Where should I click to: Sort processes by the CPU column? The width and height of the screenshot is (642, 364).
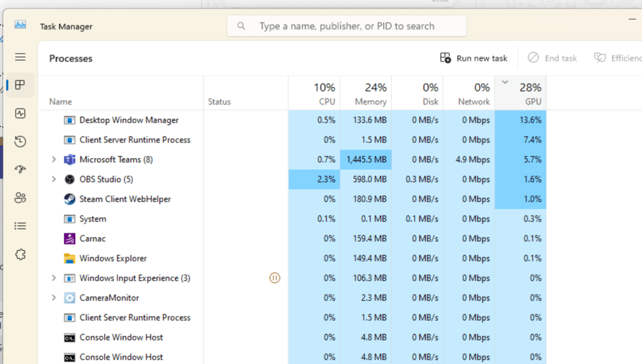pyautogui.click(x=314, y=93)
